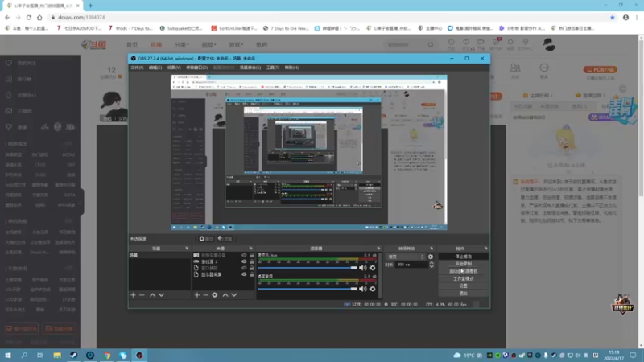Reload the Douyu page in Chrome
The image size is (644, 362).
(29, 18)
